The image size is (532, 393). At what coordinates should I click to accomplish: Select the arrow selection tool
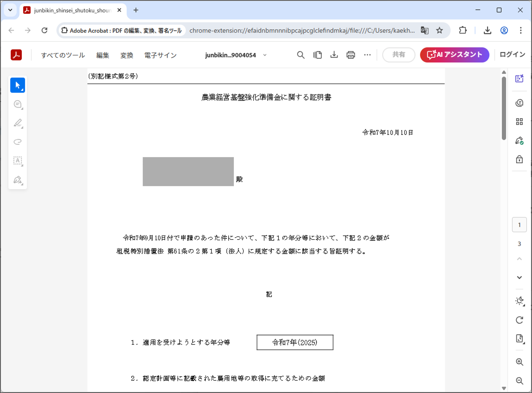(18, 85)
